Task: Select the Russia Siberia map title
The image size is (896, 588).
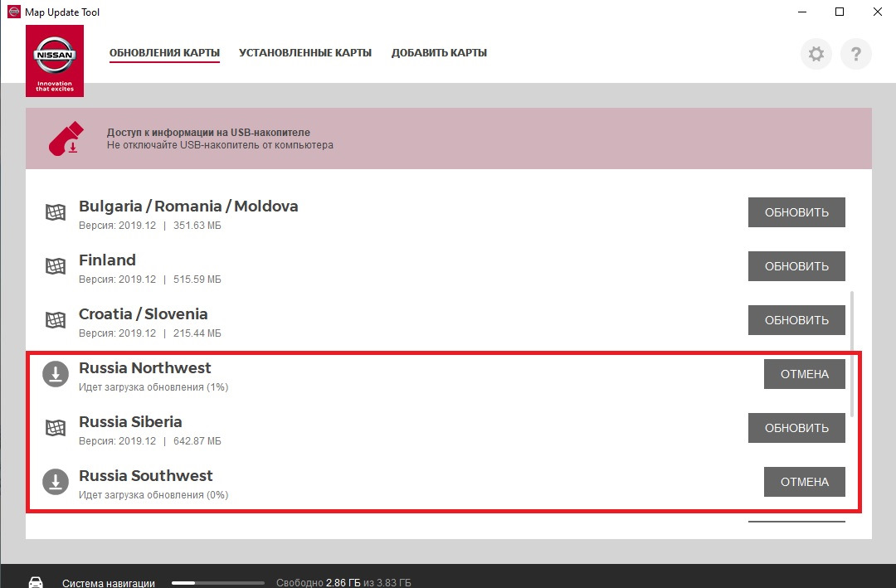Action: (130, 421)
